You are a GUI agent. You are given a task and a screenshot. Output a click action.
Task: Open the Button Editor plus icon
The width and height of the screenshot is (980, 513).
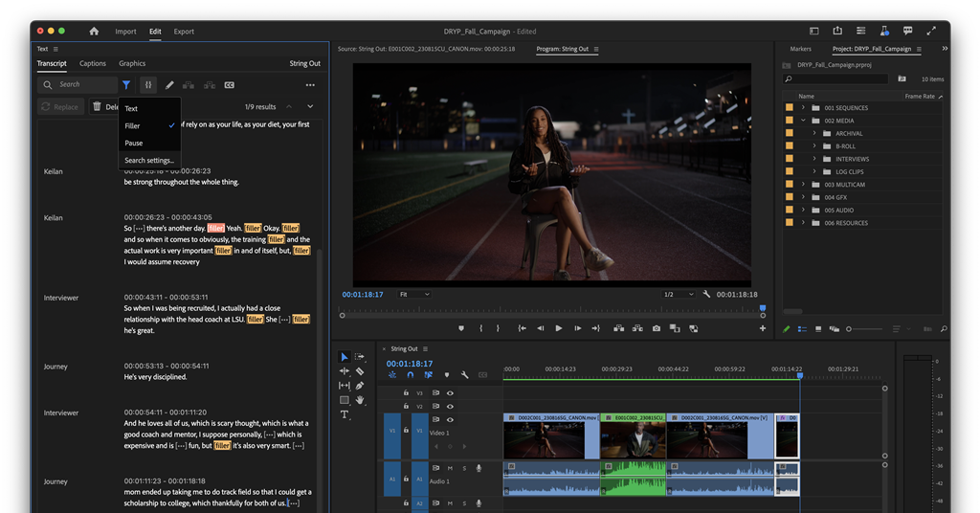pos(763,328)
